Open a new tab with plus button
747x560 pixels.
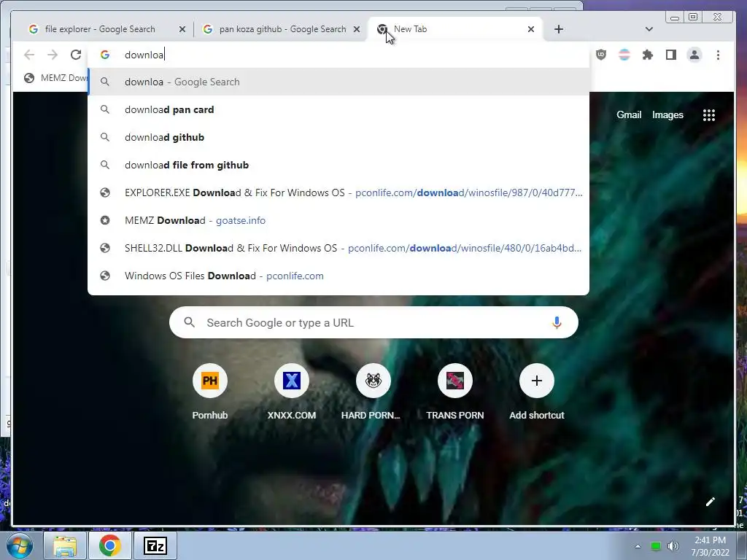click(559, 29)
